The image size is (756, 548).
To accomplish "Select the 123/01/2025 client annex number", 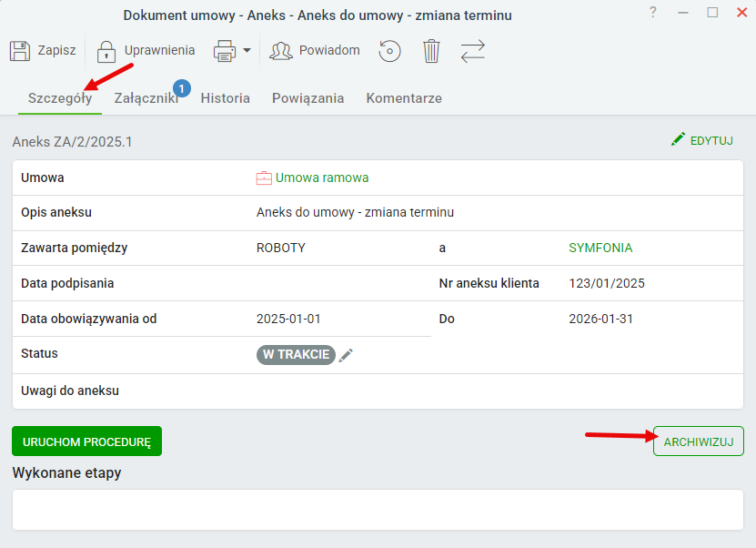I will point(607,283).
